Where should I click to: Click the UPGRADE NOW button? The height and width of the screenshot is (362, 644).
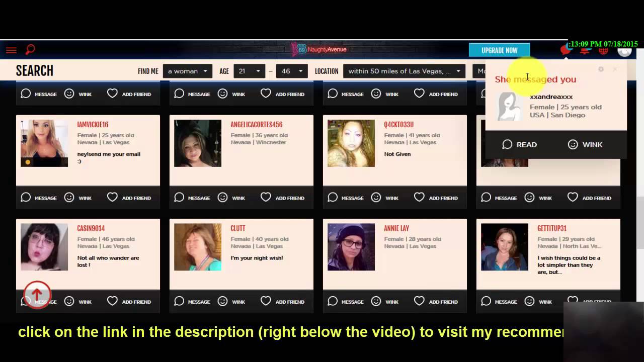pos(499,50)
